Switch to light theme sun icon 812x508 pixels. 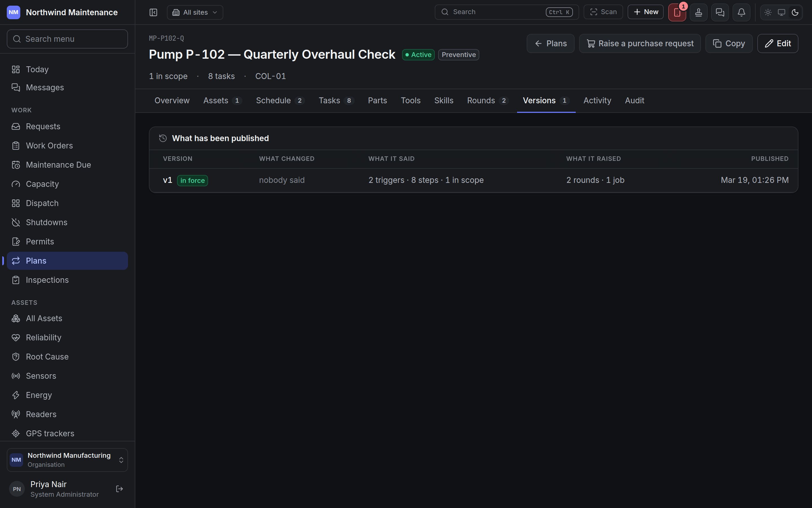pos(768,12)
